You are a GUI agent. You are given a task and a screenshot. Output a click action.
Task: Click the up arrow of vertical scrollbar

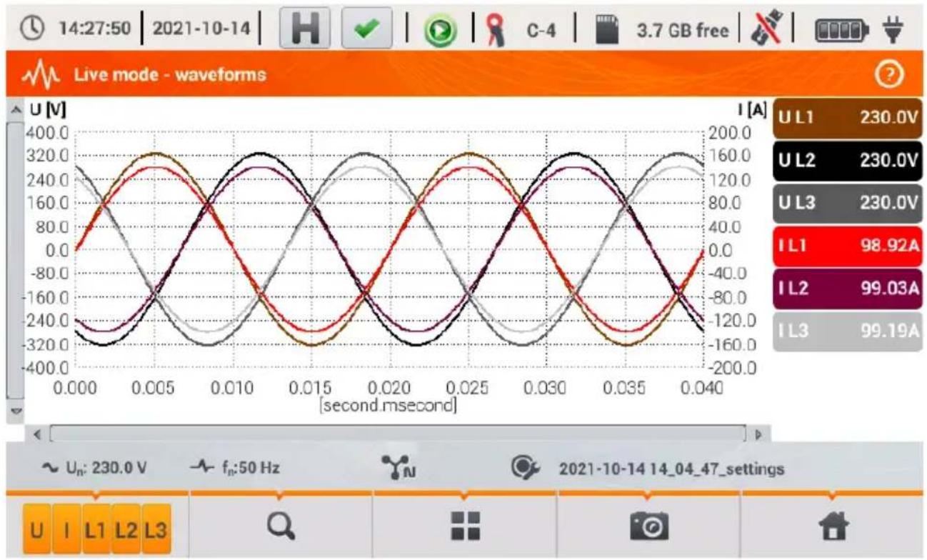pyautogui.click(x=14, y=109)
